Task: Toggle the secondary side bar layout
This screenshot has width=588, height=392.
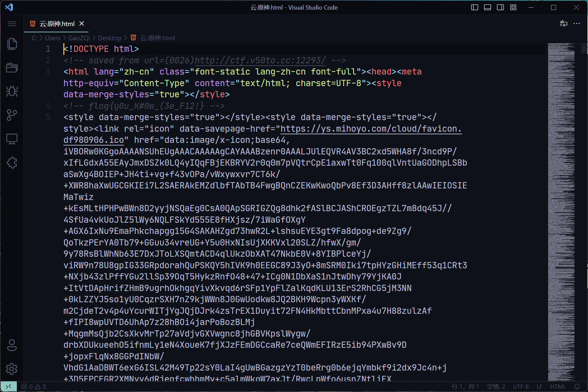Action: tap(500, 7)
